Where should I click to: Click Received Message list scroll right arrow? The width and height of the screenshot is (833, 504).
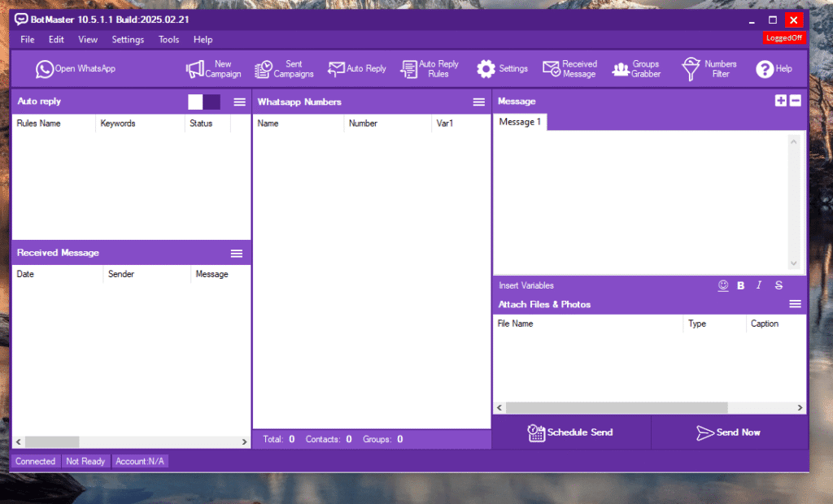(x=244, y=441)
